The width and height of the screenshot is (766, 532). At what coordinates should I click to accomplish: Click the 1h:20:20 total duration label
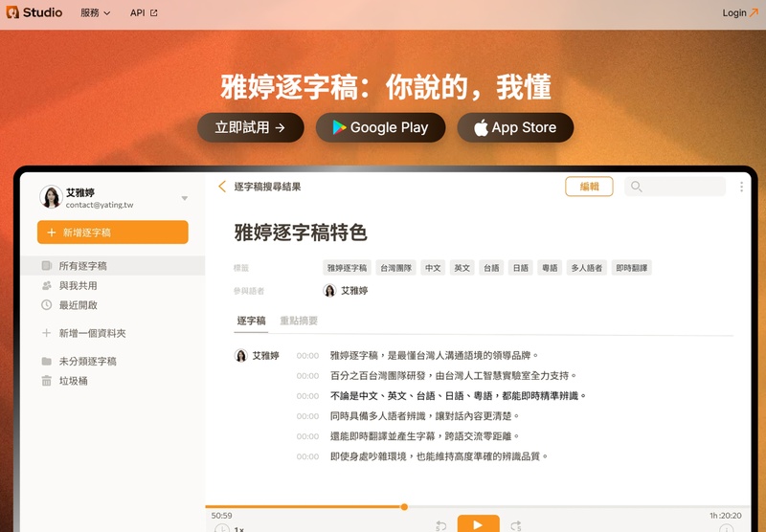click(x=726, y=516)
